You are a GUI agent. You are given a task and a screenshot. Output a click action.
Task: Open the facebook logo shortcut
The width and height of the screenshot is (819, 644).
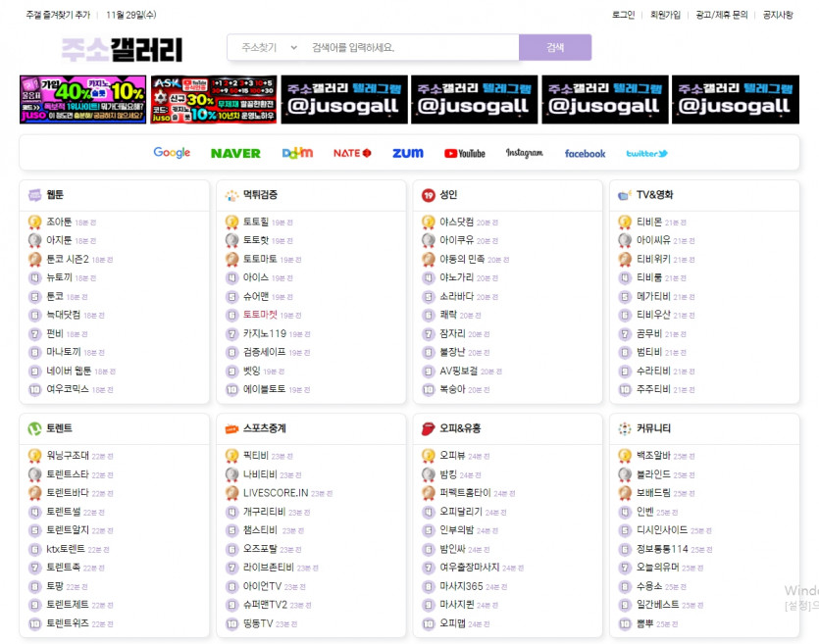tap(585, 153)
